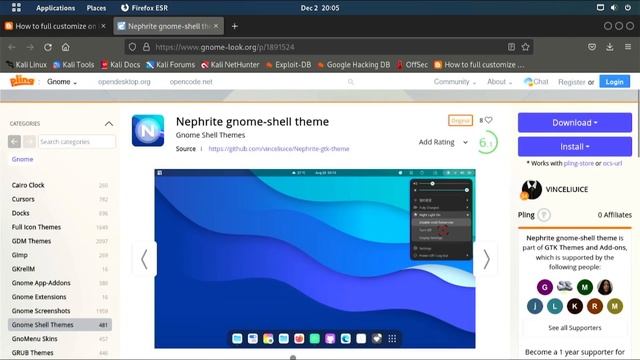The height and width of the screenshot is (360, 640).
Task: Open the Dec 2 20:05 clock
Action: point(320,8)
